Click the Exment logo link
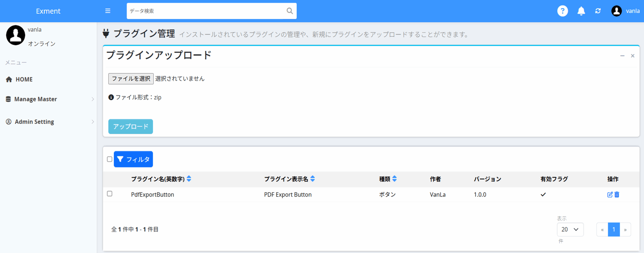The width and height of the screenshot is (644, 253). (48, 11)
